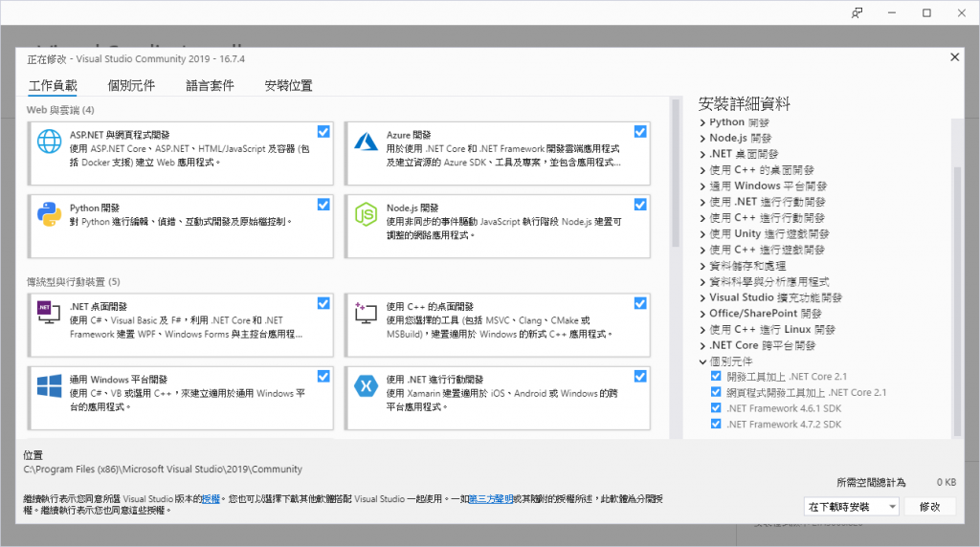Screen dimensions: 980x547
Task: Uncheck the ASP.NET web development workload
Action: pyautogui.click(x=323, y=131)
